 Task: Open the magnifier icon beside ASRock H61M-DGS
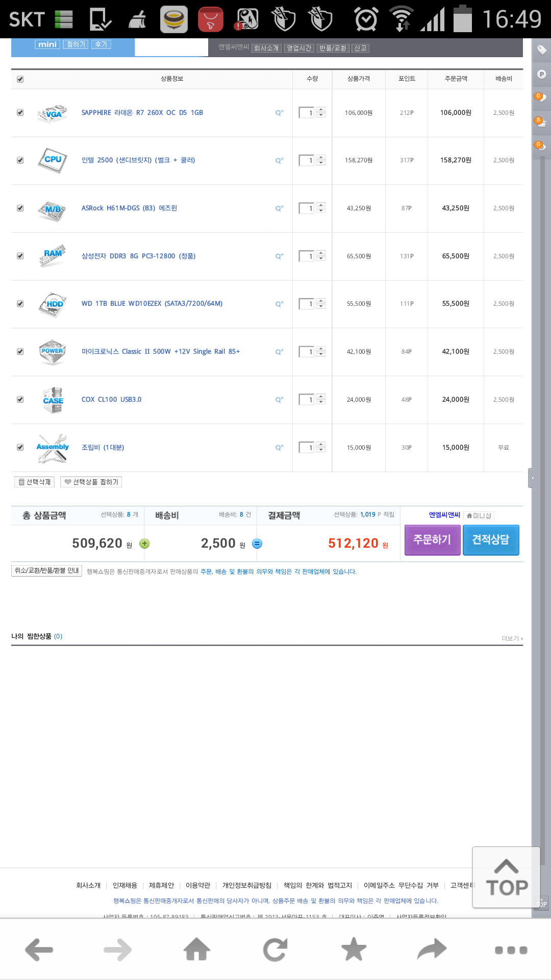(279, 208)
